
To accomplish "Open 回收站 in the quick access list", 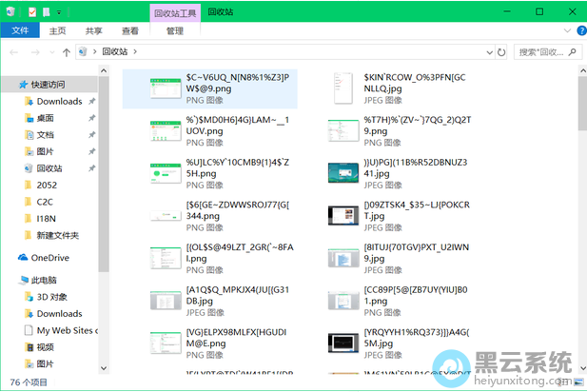I will (50, 168).
